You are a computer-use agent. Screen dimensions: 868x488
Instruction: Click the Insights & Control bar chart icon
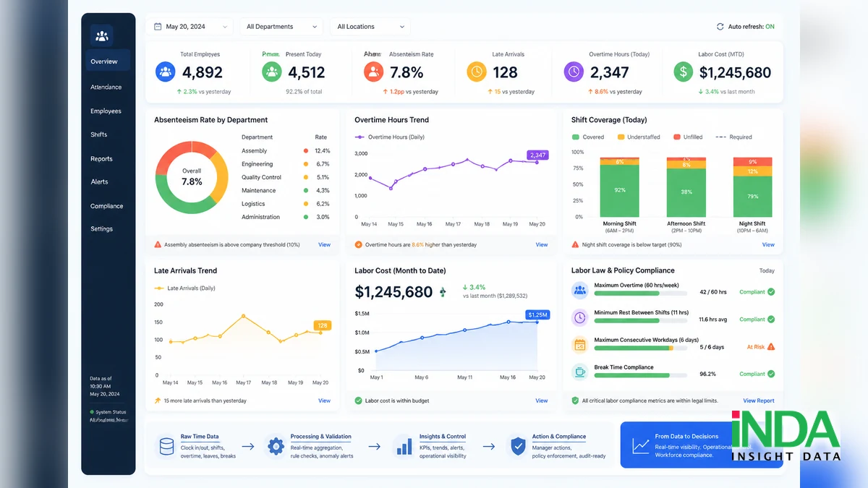[403, 446]
